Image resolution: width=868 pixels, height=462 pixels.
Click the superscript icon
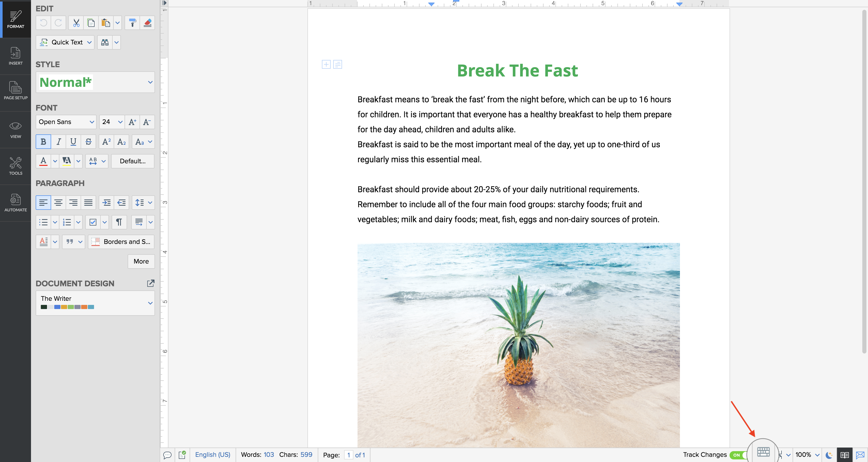(106, 142)
